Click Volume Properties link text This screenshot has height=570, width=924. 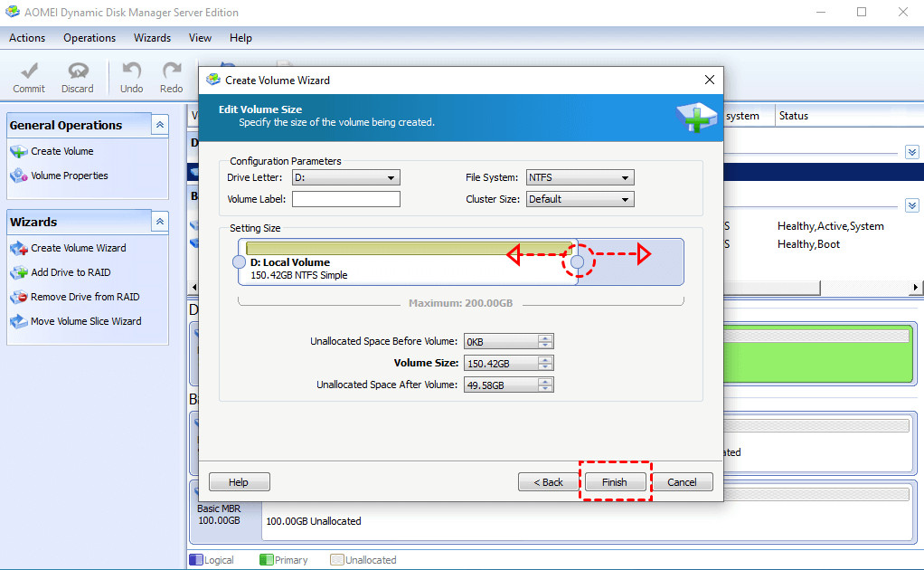coord(70,176)
